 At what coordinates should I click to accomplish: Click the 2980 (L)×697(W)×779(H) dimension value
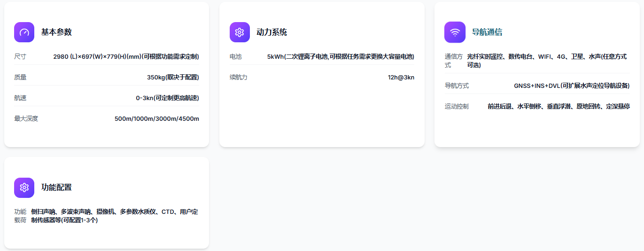click(x=126, y=56)
